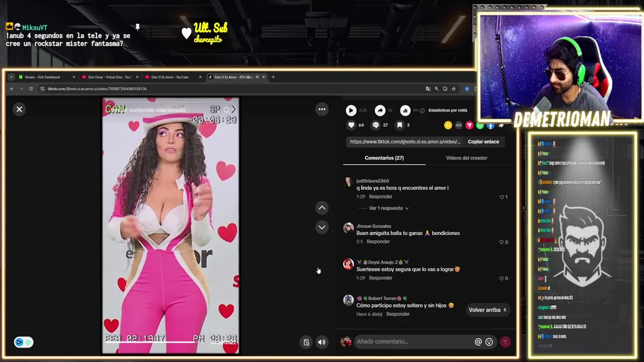Open comments via speech bubble icon
This screenshot has height=362, width=644.
coord(376,125)
